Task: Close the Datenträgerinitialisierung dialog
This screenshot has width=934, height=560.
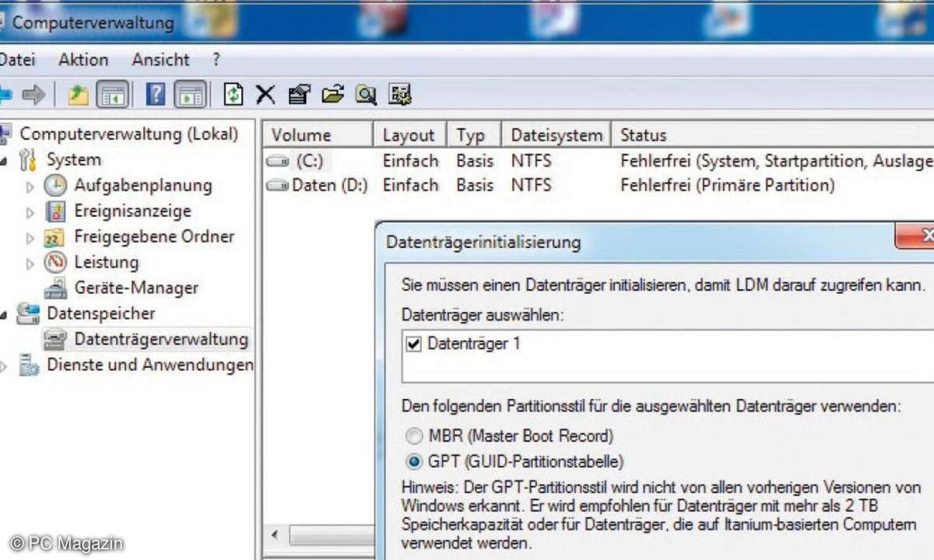Action: [916, 236]
